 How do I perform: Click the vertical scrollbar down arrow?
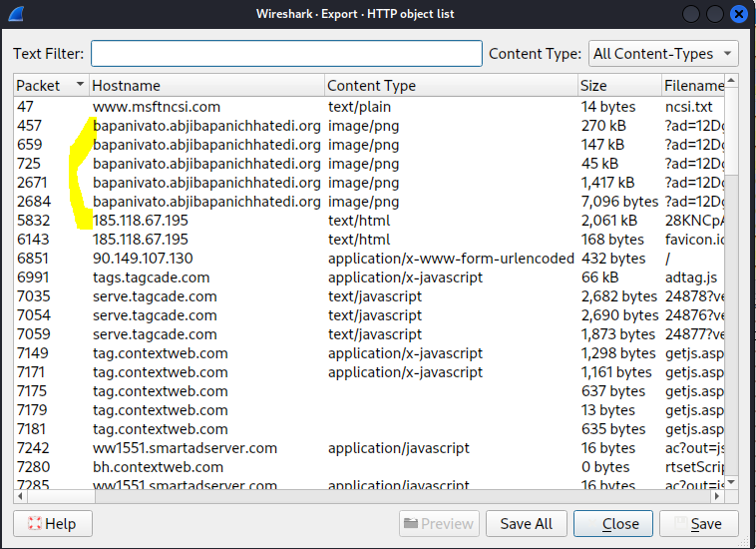pyautogui.click(x=731, y=482)
